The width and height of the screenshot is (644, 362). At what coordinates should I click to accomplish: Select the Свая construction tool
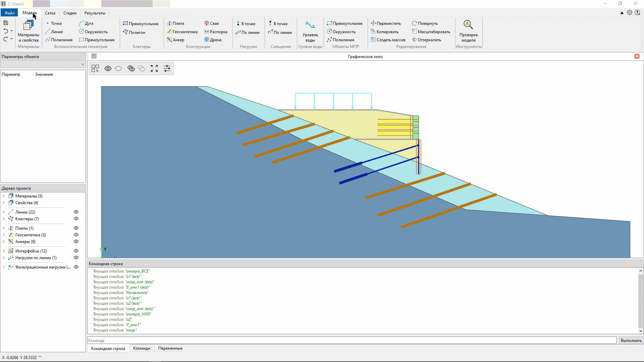[x=211, y=23]
